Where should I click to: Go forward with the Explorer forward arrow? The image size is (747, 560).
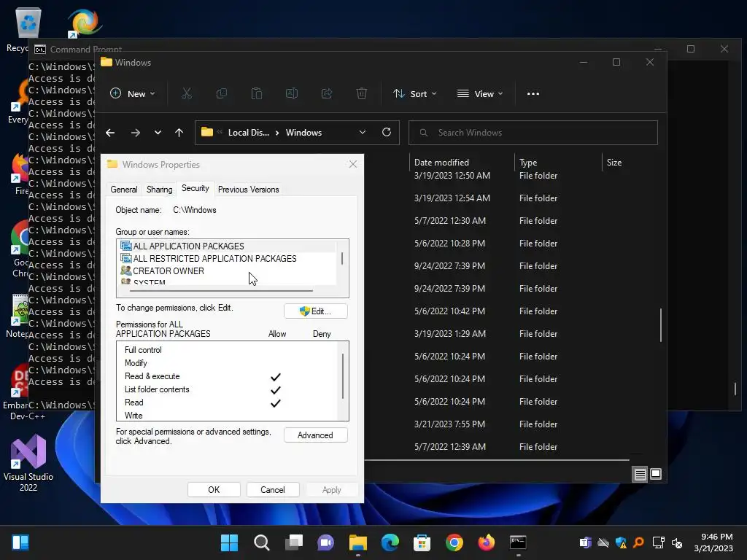(x=135, y=133)
